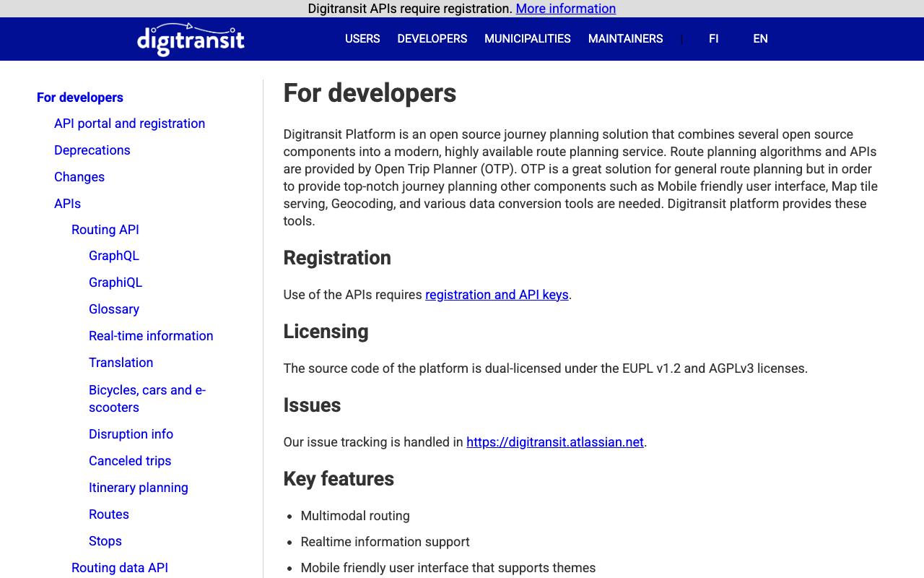Select Real-time information sidebar link

(x=151, y=336)
